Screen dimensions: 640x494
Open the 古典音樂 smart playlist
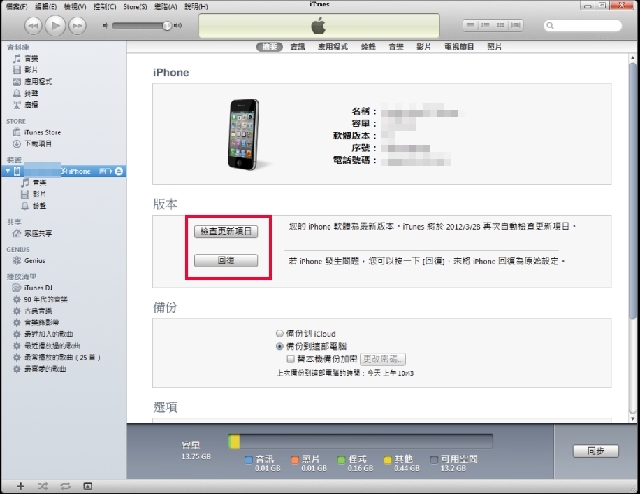click(x=32, y=311)
